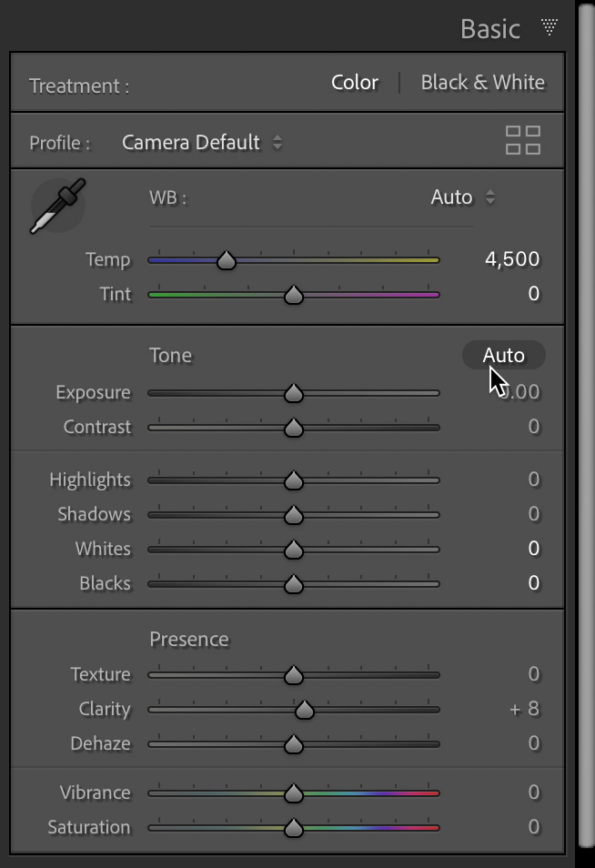Select the White Balance eyedropper tool
This screenshot has width=595, height=868.
(59, 206)
